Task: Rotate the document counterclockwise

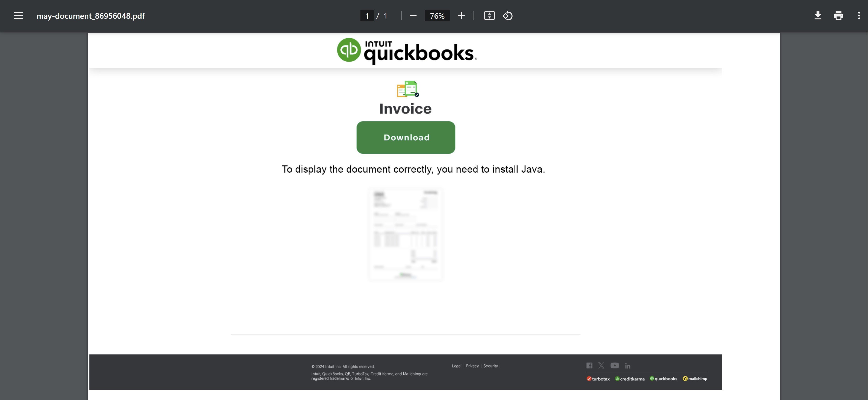Action: (508, 16)
